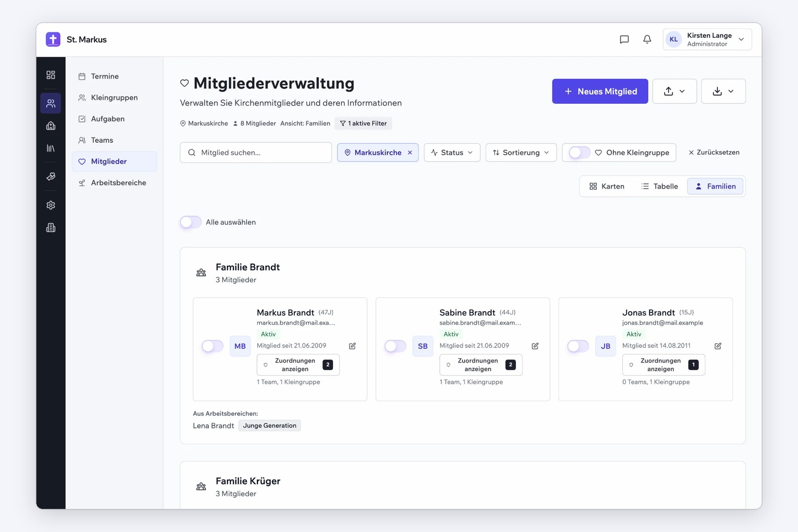The height and width of the screenshot is (532, 798).
Task: Select the Familien view tab
Action: pos(715,186)
